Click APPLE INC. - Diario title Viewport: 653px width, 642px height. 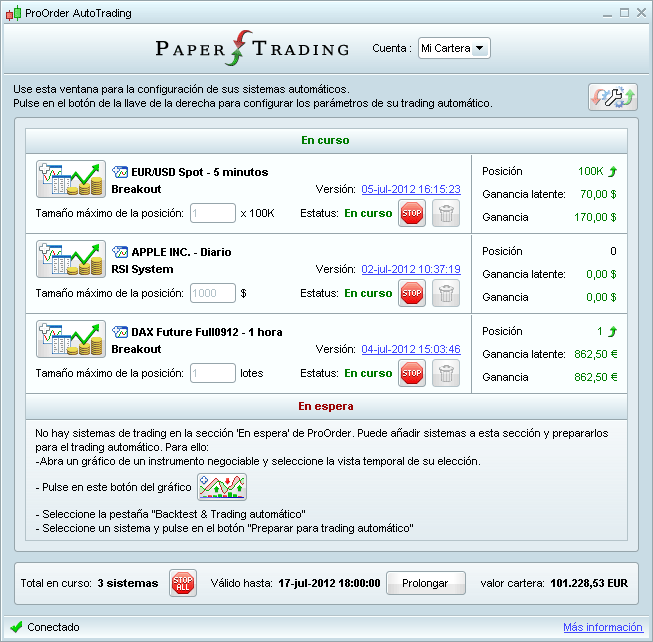(x=181, y=252)
